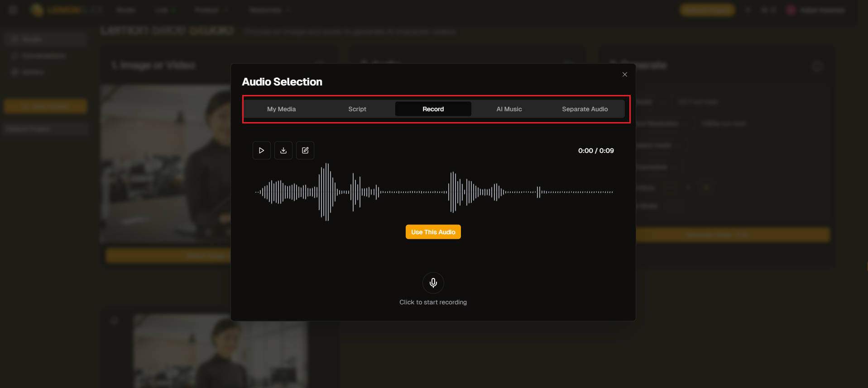Image resolution: width=868 pixels, height=388 pixels.
Task: Download the recorded audio
Action: pos(283,151)
